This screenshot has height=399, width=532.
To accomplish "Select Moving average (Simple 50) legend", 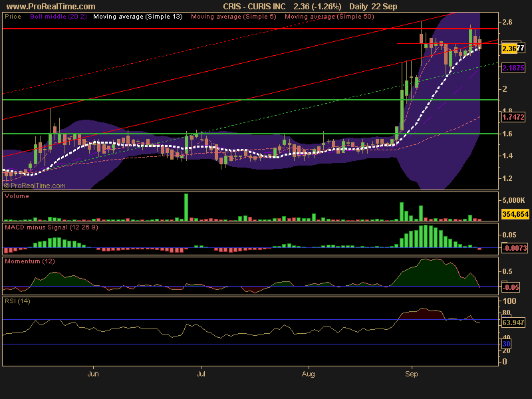I will tap(329, 16).
